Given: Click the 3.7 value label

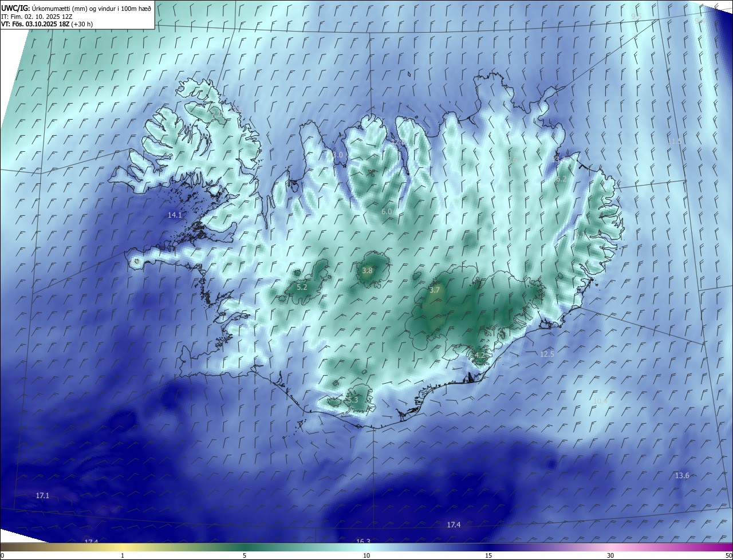Looking at the screenshot, I should pos(435,290).
